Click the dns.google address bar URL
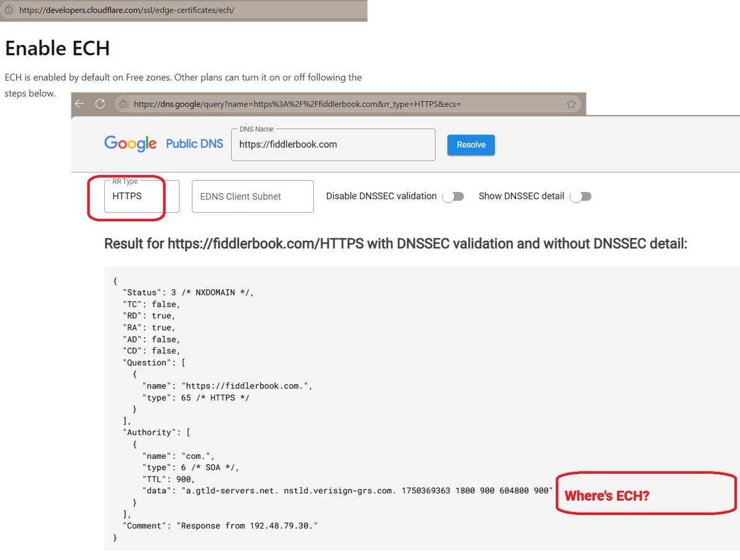Screen dimensions: 740x560 [297, 104]
